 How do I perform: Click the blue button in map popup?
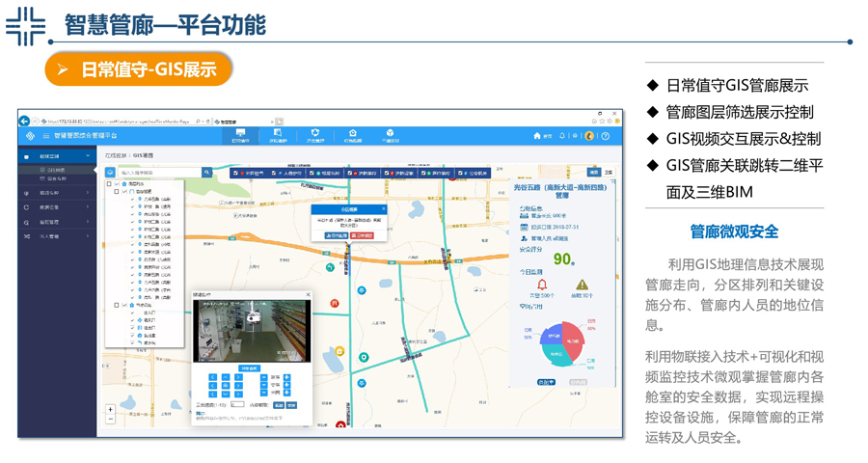pos(336,234)
